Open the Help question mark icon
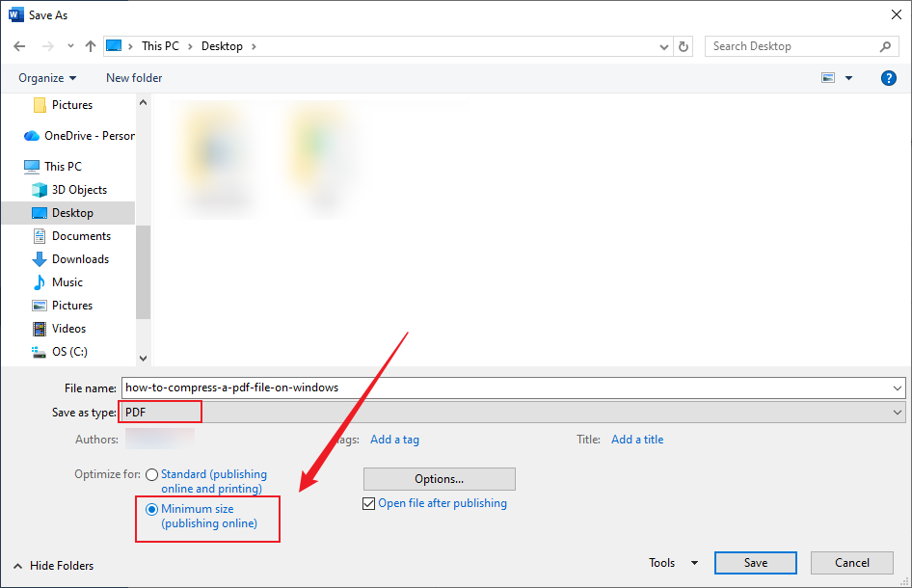912x588 pixels. 888,77
